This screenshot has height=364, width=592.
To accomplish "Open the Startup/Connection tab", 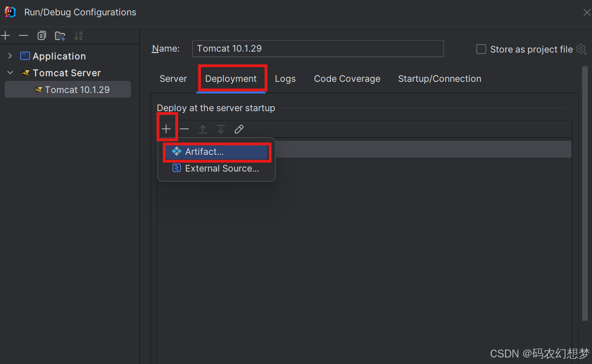I will click(x=439, y=79).
